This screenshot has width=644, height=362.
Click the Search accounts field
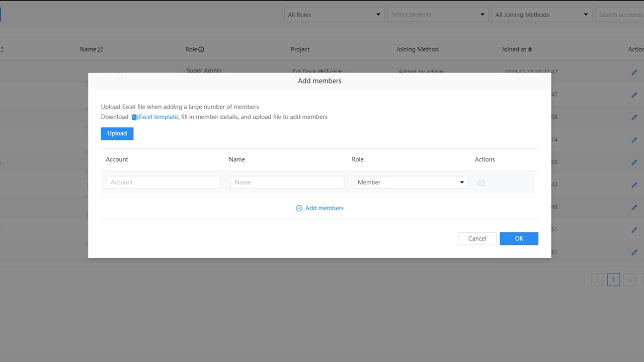[x=620, y=15]
